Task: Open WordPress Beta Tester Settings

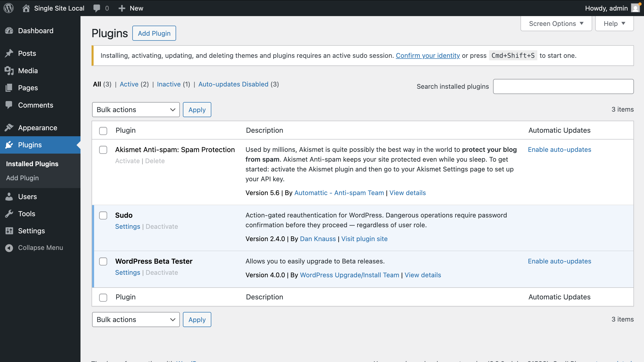Action: point(128,273)
